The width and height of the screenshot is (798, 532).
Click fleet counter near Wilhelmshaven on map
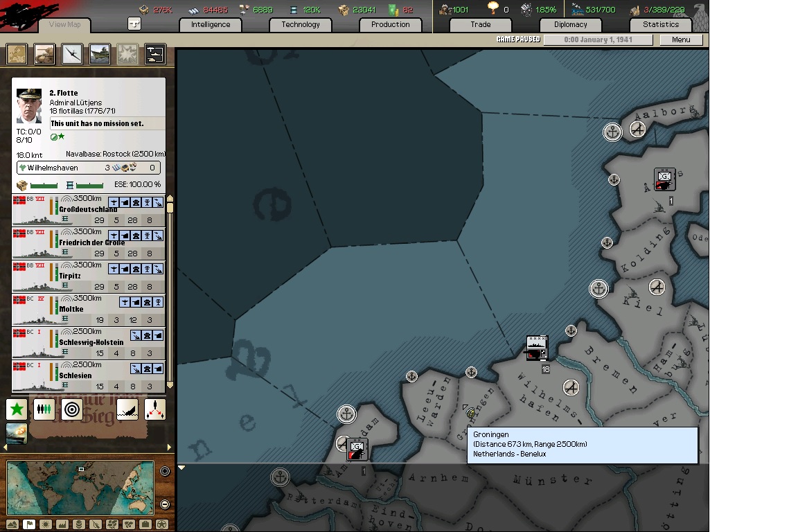pos(537,348)
